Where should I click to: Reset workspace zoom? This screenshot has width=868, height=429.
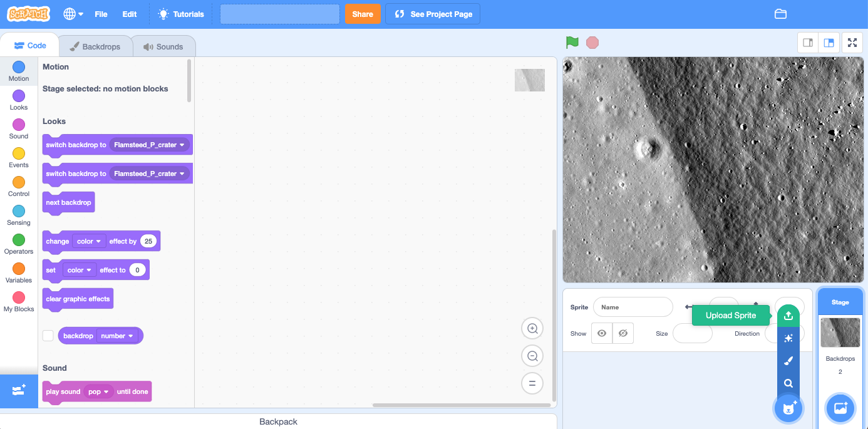pos(532,383)
